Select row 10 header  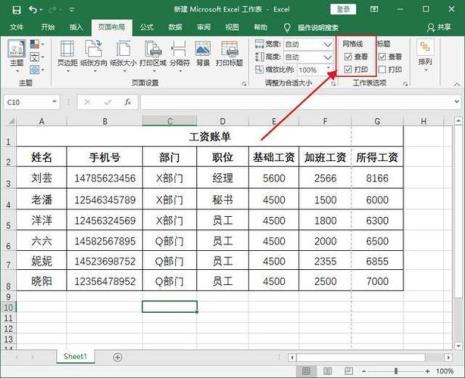pos(8,307)
